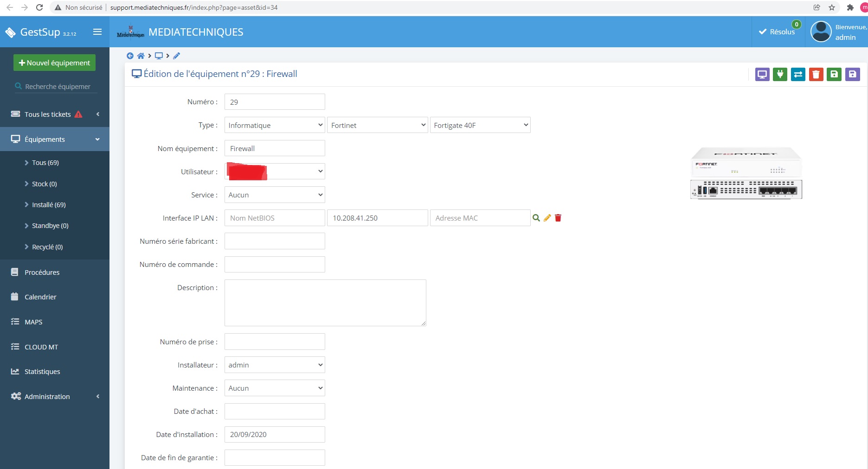Click the breadcrumb pencil edit icon
Viewport: 868px width, 469px height.
(176, 56)
